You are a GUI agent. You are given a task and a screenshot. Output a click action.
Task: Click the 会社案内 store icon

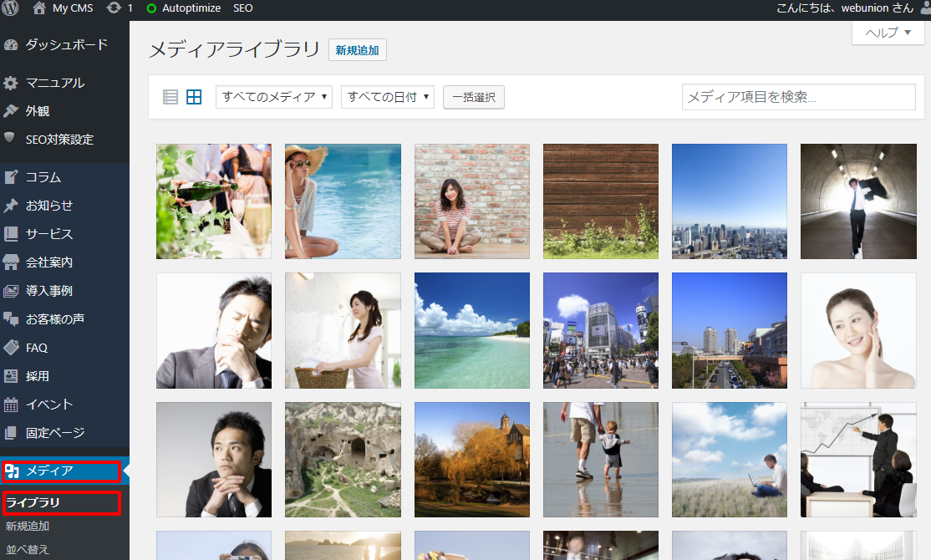click(11, 262)
